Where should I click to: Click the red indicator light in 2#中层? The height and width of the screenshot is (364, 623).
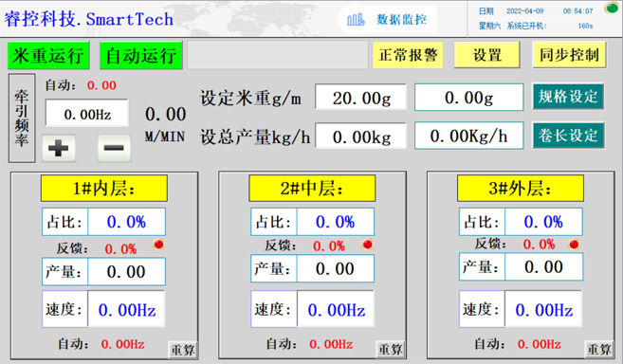(368, 245)
